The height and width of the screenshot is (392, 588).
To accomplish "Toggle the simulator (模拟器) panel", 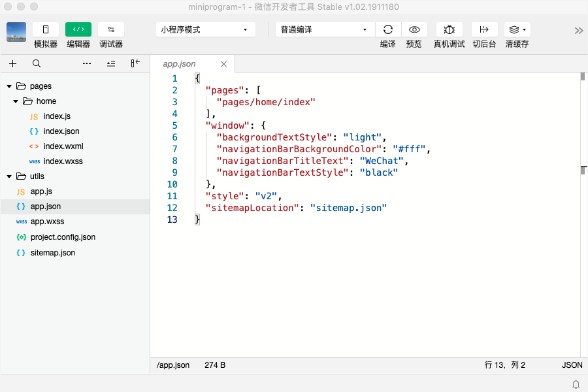I will [46, 29].
